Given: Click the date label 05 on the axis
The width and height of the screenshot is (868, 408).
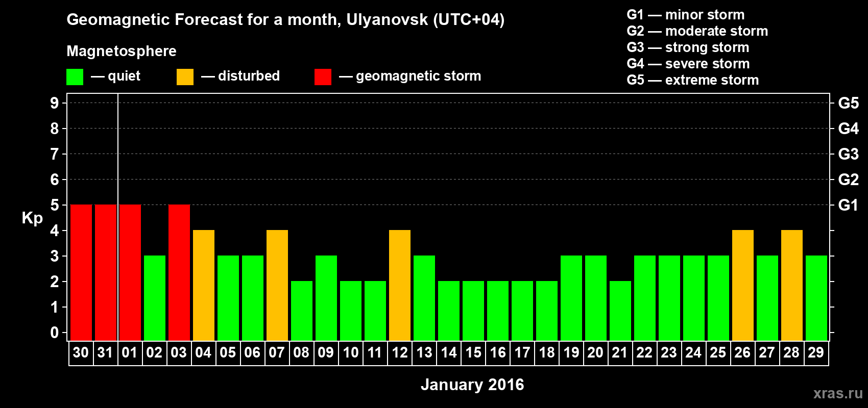Looking at the screenshot, I should coord(228,352).
